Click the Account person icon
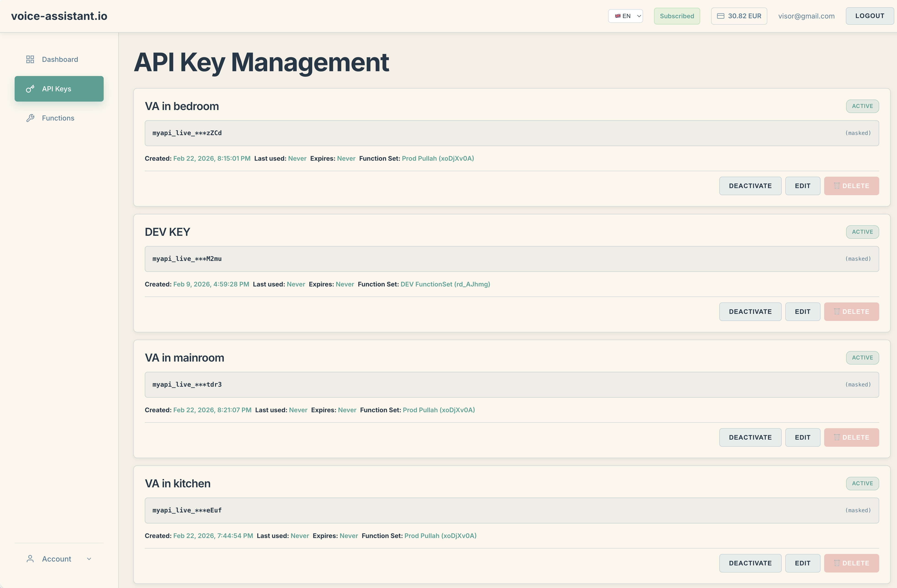This screenshot has width=897, height=588. pos(30,559)
